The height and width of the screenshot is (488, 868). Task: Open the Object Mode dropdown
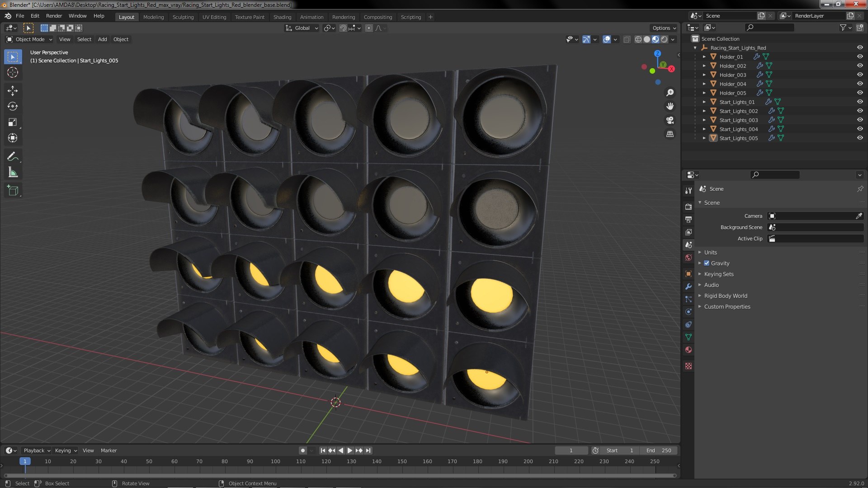[x=30, y=39]
